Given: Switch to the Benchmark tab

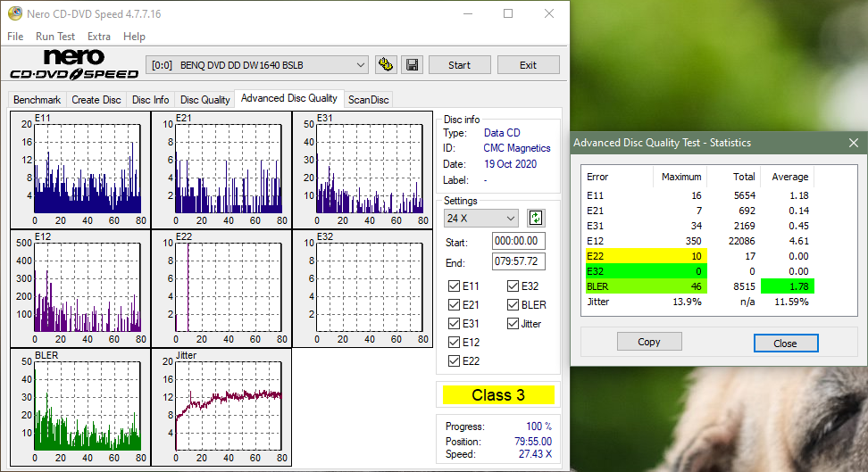Looking at the screenshot, I should pos(38,100).
